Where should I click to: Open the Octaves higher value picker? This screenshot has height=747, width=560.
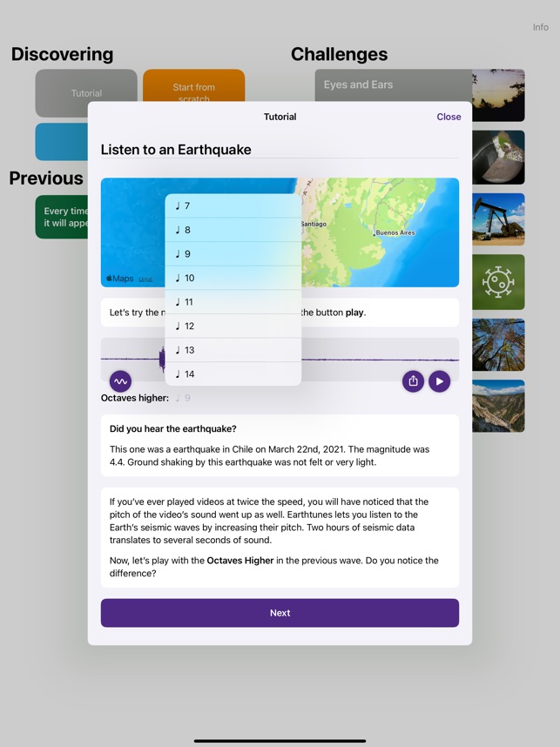(183, 398)
